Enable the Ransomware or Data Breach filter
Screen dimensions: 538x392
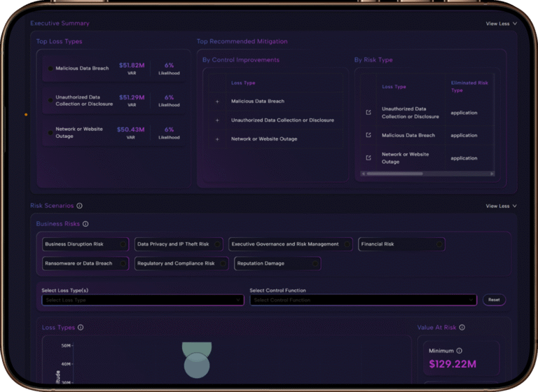[85, 263]
